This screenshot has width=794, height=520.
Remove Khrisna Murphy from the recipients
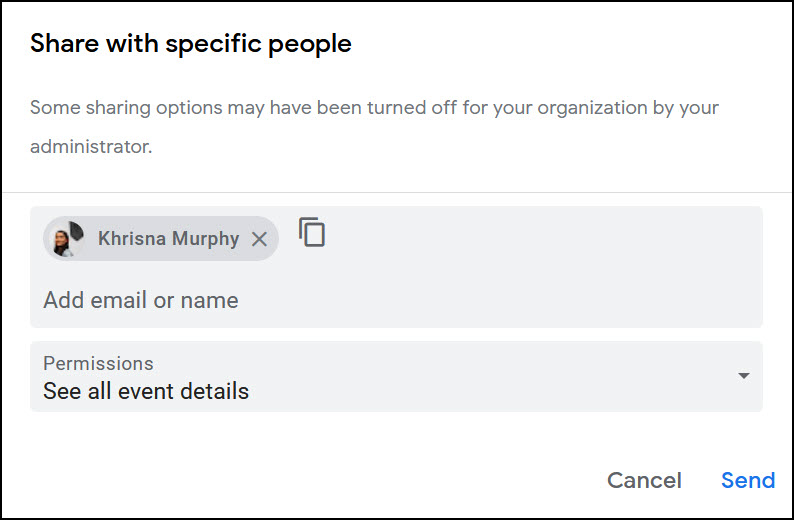point(259,239)
